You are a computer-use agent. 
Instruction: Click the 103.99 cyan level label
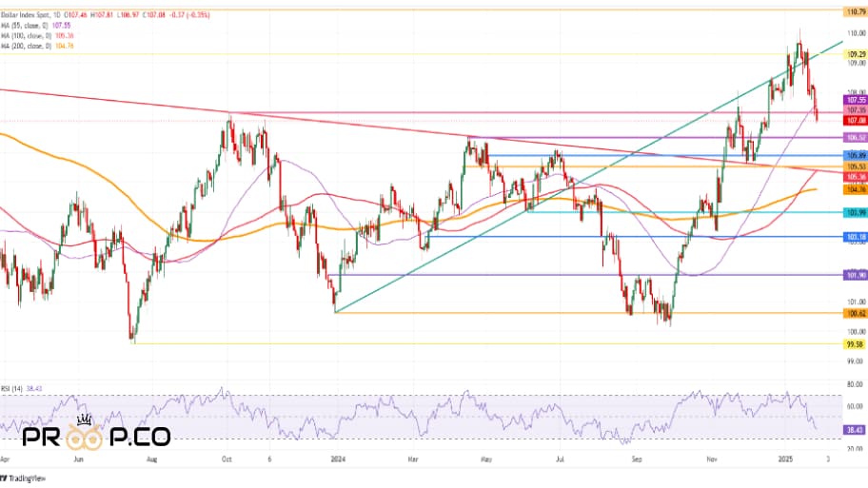coord(856,212)
